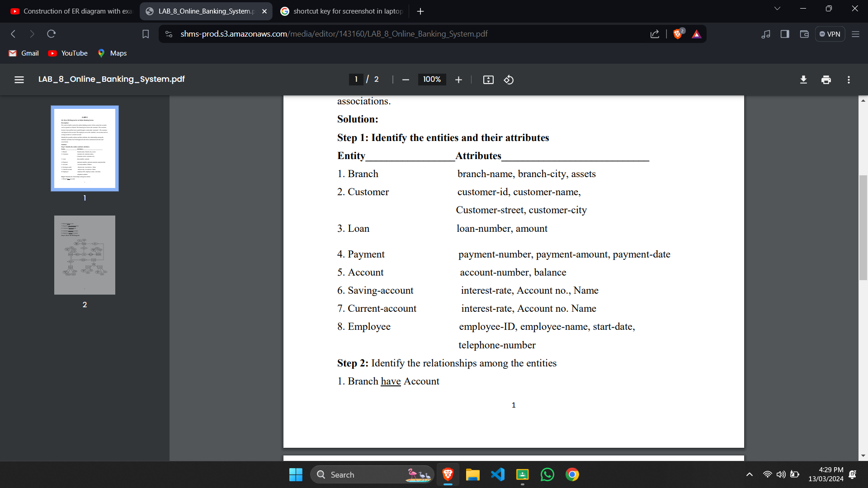
Task: Toggle the browser sidebar panel
Action: 785,34
